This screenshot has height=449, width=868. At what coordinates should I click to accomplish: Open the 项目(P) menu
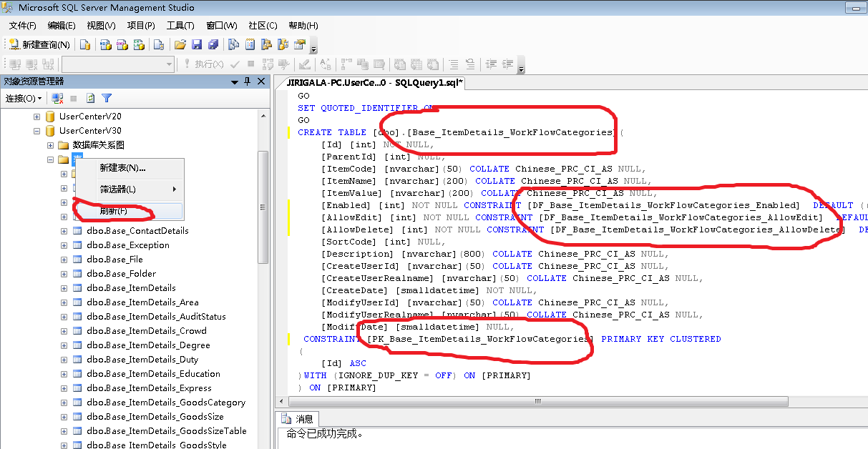(x=141, y=26)
